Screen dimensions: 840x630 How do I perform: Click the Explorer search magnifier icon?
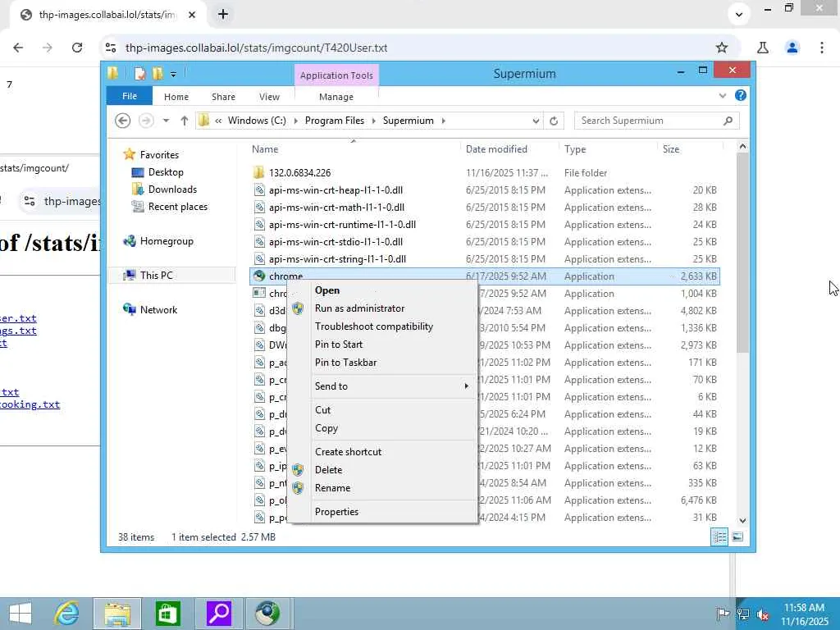[728, 121]
